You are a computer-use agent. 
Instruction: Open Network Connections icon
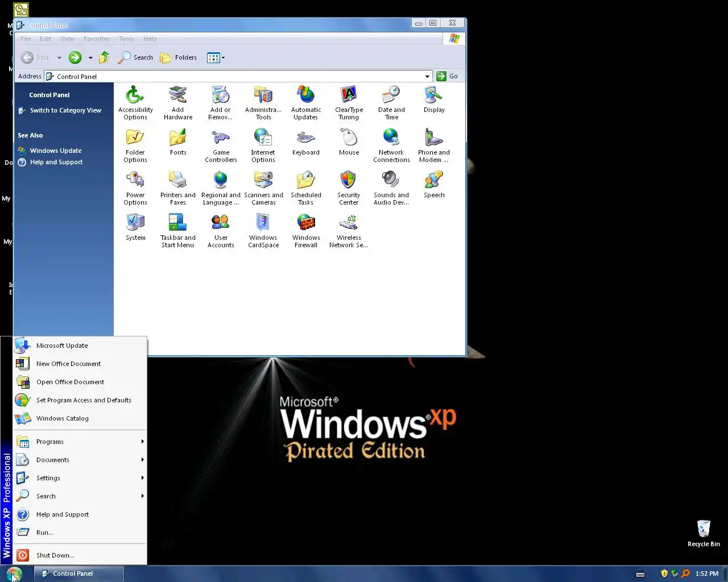(x=391, y=145)
